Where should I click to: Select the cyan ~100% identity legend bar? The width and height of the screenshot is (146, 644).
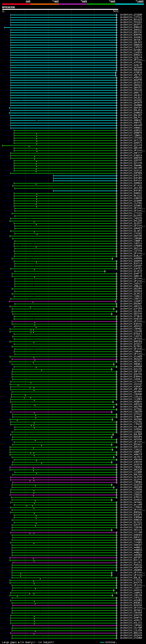click(130, 4)
